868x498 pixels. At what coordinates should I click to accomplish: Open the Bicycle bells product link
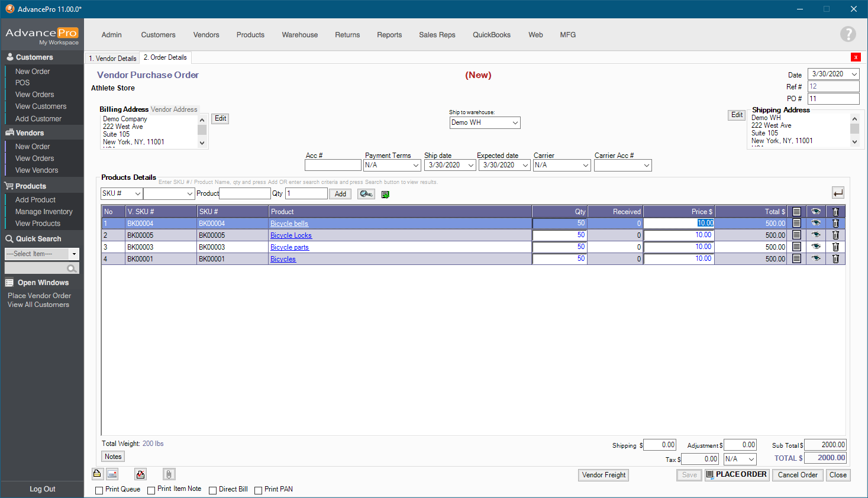289,224
